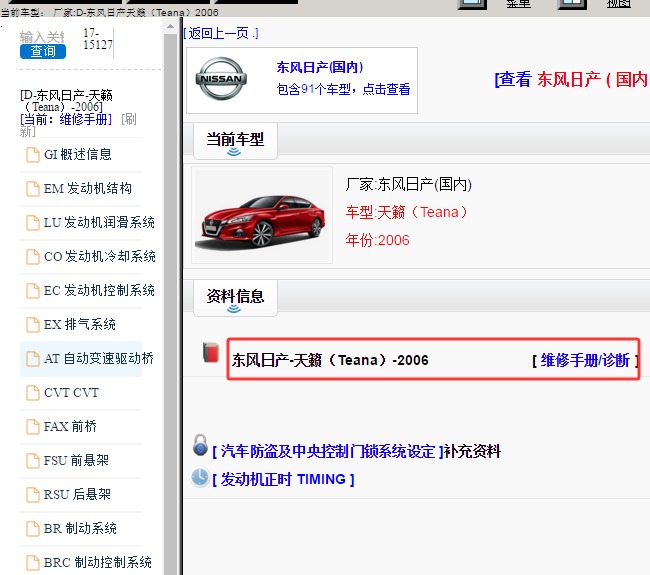Click the sidebar vertical scrollbar track

pyautogui.click(x=170, y=304)
